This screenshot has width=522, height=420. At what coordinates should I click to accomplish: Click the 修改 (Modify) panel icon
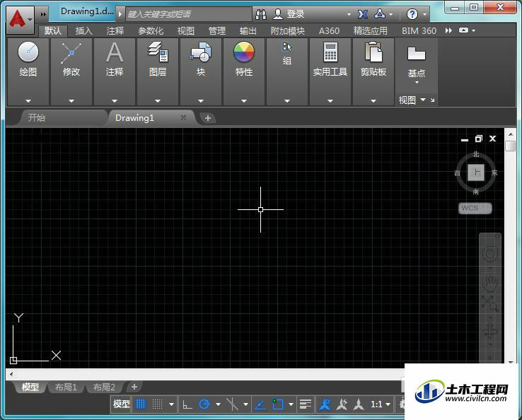click(71, 52)
